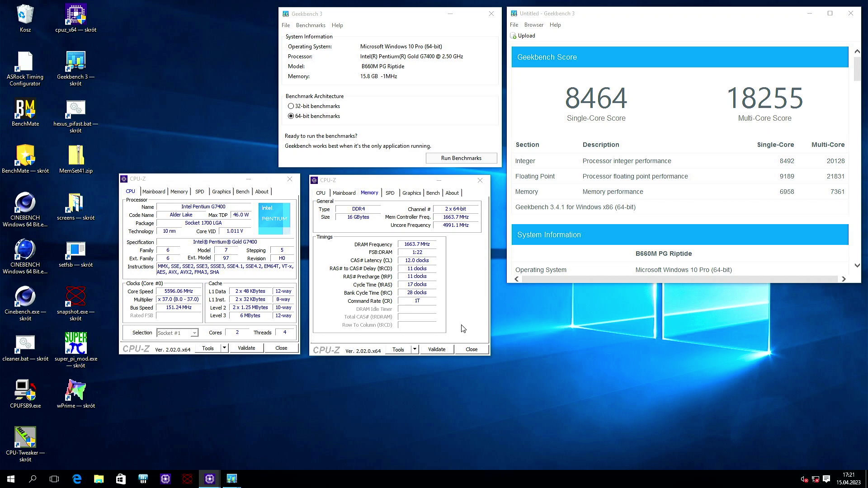Open the setfsb — skrót icon

(75, 249)
